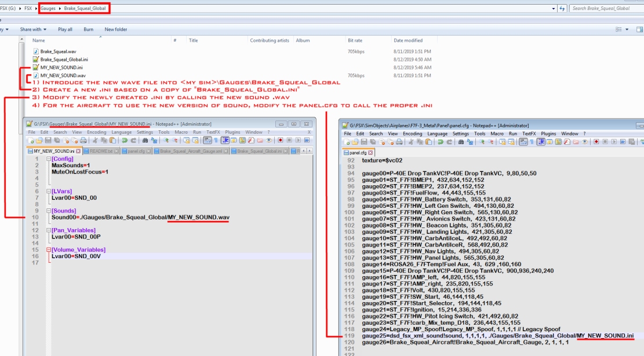The image size is (644, 356).
Task: Click New file icon in panel.cfg Notepad++ window
Action: pyautogui.click(x=347, y=141)
